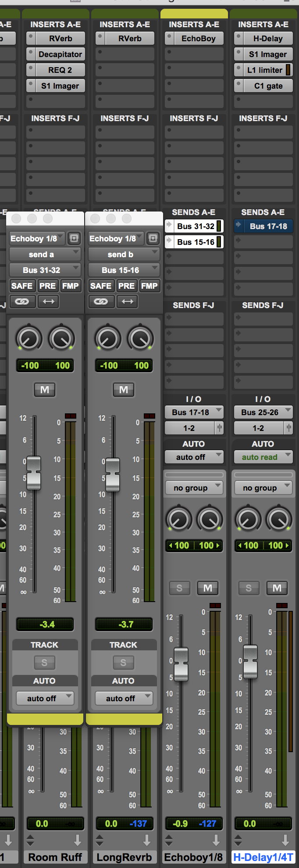Click the Echoboy1/8 track volume fader
Viewport: 299px width, 868px height.
(x=181, y=664)
